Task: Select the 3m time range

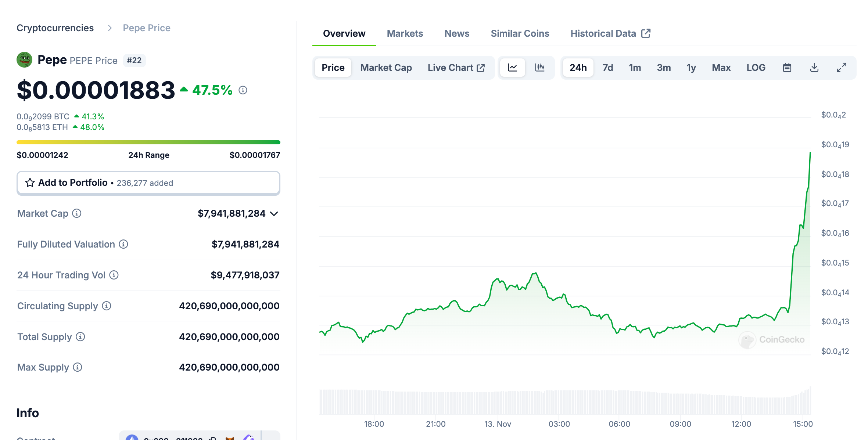Action: [664, 68]
